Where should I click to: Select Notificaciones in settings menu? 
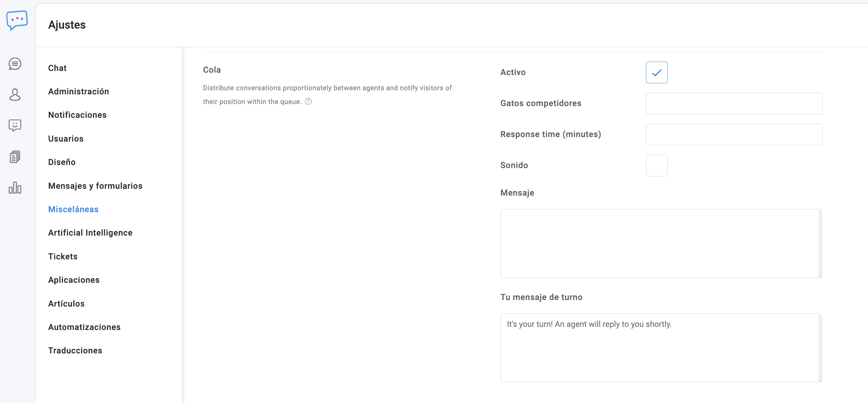pos(77,115)
